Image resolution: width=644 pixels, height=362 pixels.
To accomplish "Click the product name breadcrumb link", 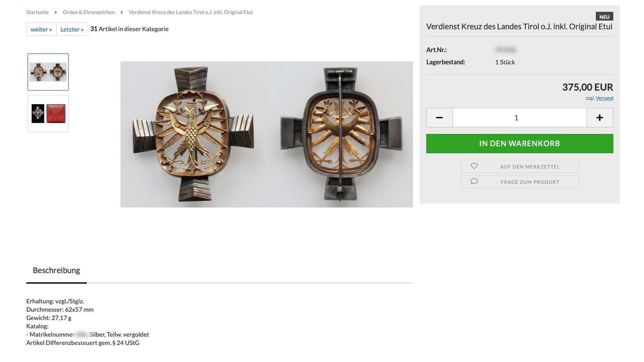I will tap(191, 12).
